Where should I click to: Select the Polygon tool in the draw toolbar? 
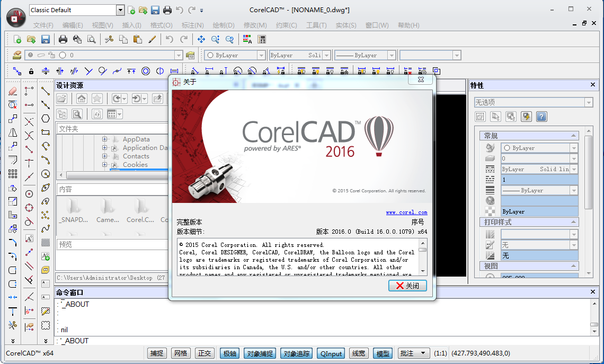(46, 118)
